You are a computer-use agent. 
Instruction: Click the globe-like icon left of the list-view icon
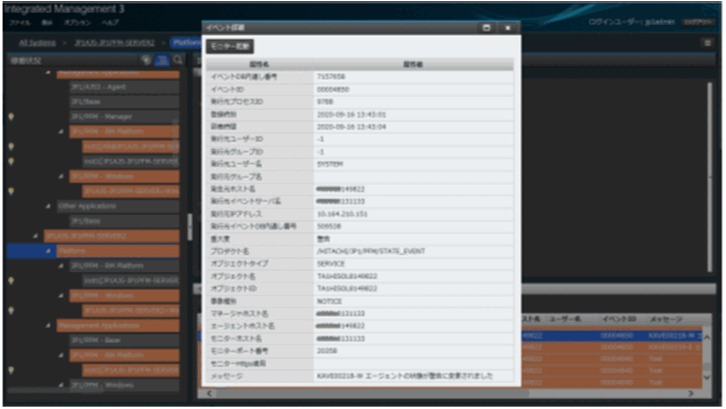(x=146, y=60)
